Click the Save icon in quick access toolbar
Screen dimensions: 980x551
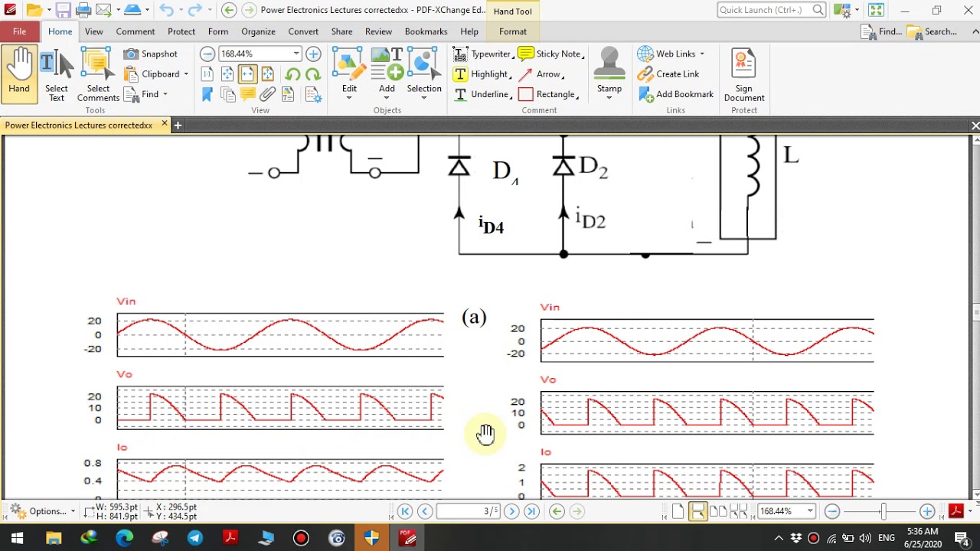[x=64, y=10]
